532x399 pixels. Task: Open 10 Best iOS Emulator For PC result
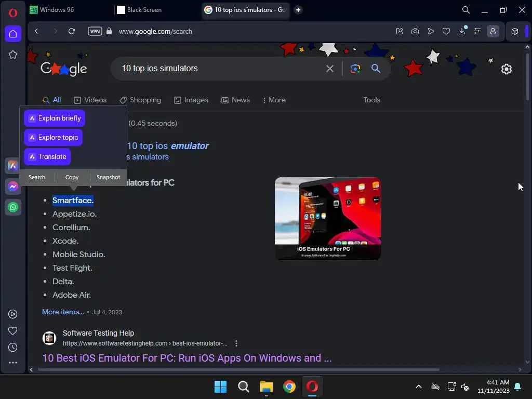click(x=187, y=358)
